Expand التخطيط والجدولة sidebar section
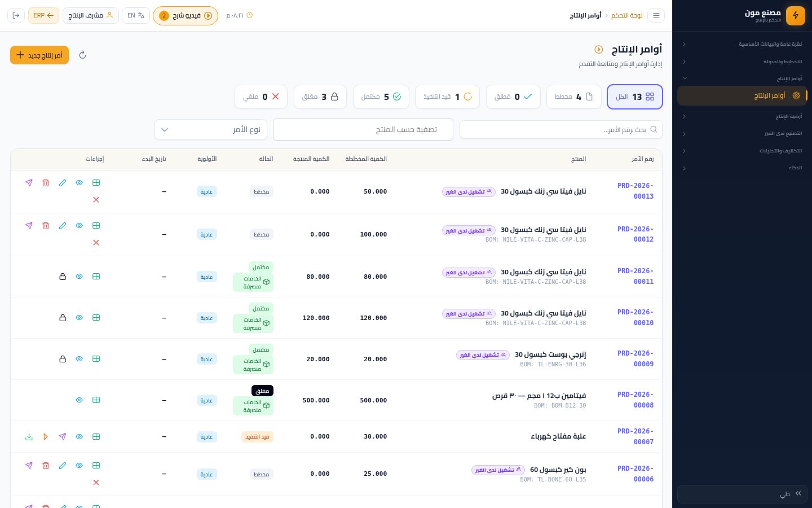 [x=742, y=62]
